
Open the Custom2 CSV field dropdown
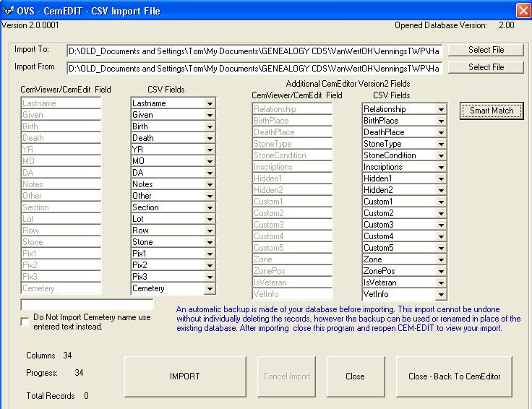click(x=441, y=213)
